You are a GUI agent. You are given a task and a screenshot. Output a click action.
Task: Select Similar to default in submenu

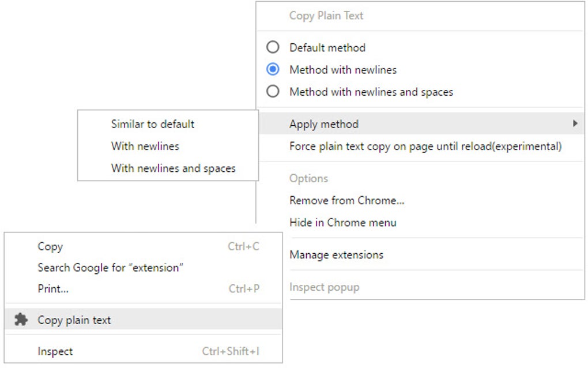click(153, 124)
